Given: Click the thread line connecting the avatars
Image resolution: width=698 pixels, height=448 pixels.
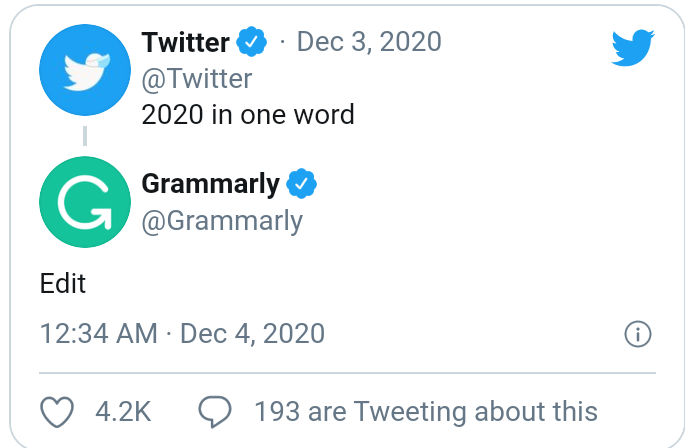Looking at the screenshot, I should [84, 135].
